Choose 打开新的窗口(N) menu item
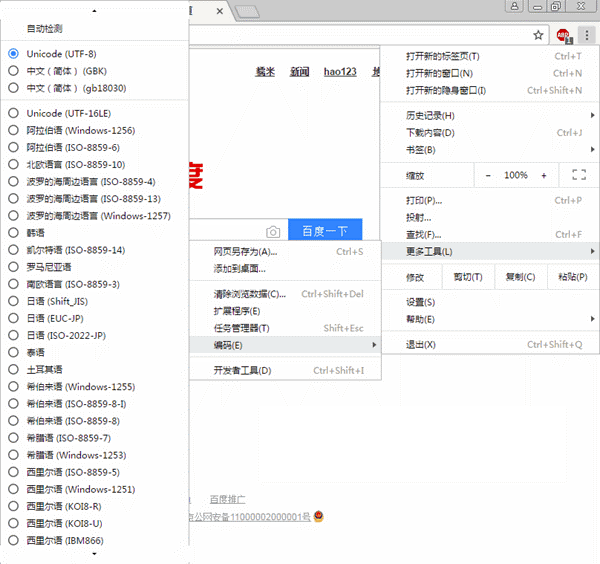This screenshot has width=600, height=564. [490, 73]
